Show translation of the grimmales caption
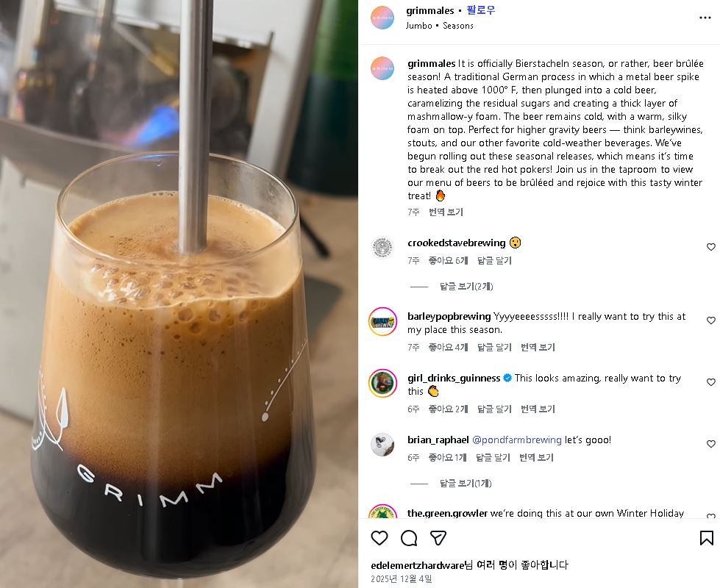The width and height of the screenshot is (720, 588). pyautogui.click(x=446, y=212)
